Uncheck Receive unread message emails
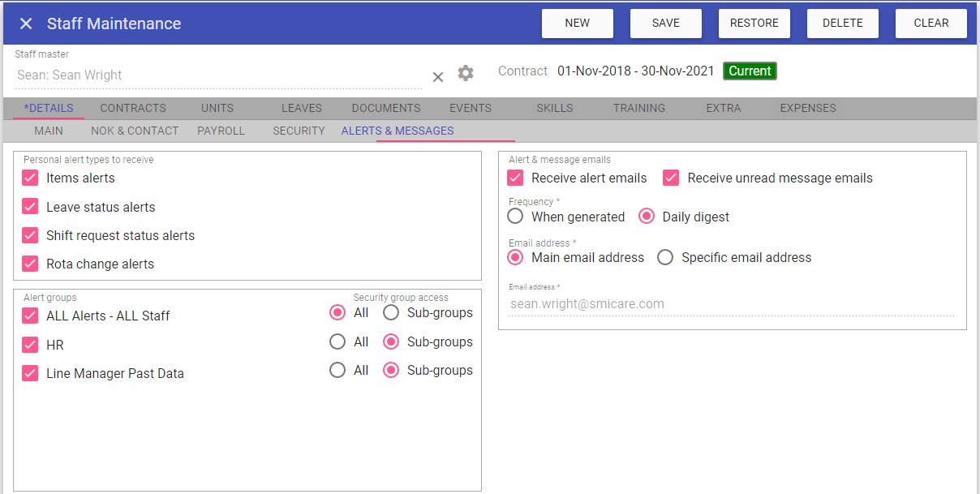The width and height of the screenshot is (980, 494). pyautogui.click(x=671, y=178)
